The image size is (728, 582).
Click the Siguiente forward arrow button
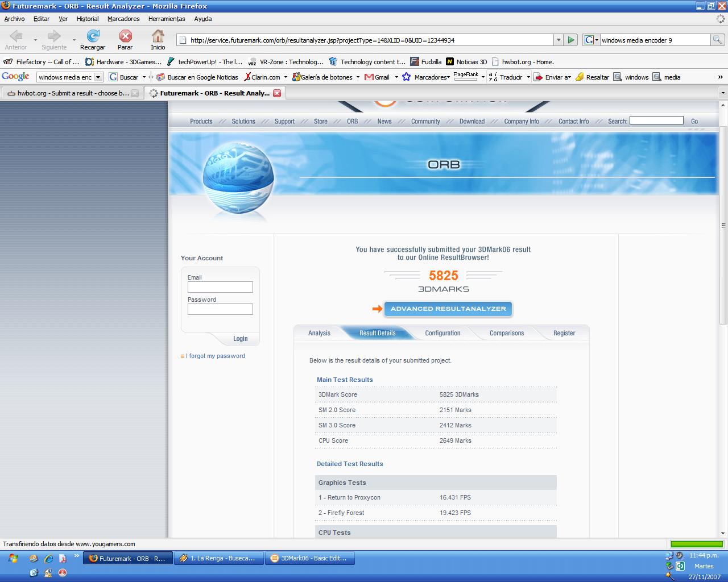[54, 40]
